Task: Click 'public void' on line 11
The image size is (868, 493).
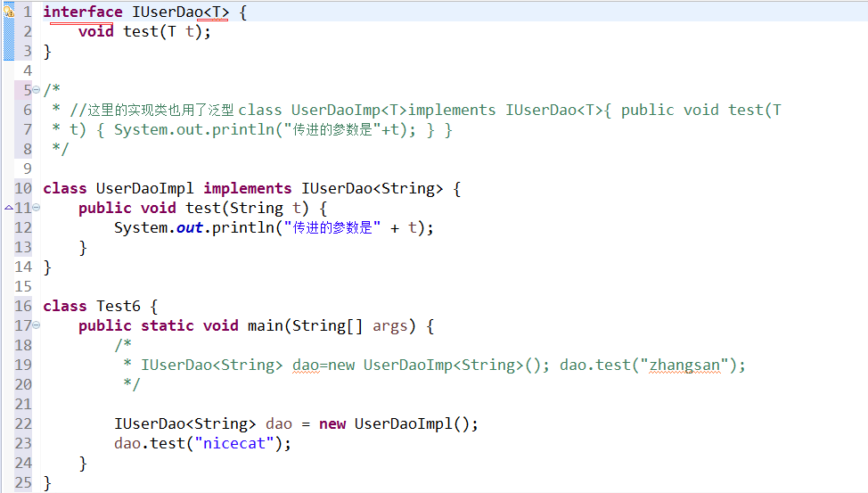Action: pyautogui.click(x=127, y=209)
